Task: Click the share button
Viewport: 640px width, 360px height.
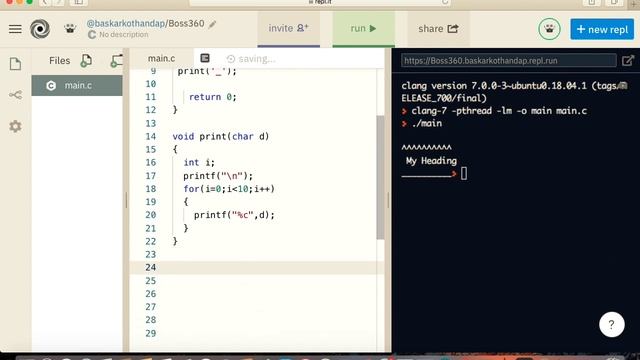Action: (438, 29)
